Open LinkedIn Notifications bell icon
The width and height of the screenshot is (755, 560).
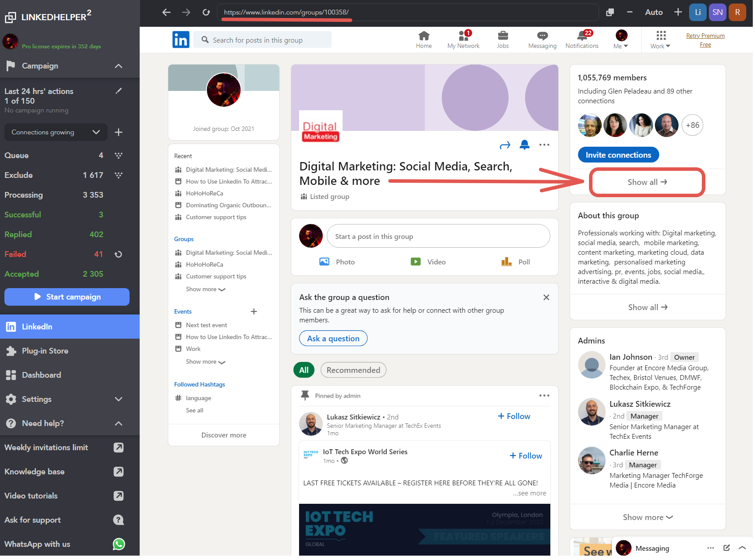(x=582, y=36)
